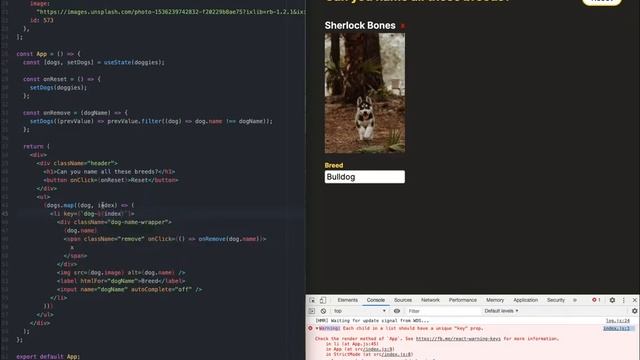Screen dimensions: 640x360
Task: Click the live expression eye icon
Action: click(x=397, y=311)
